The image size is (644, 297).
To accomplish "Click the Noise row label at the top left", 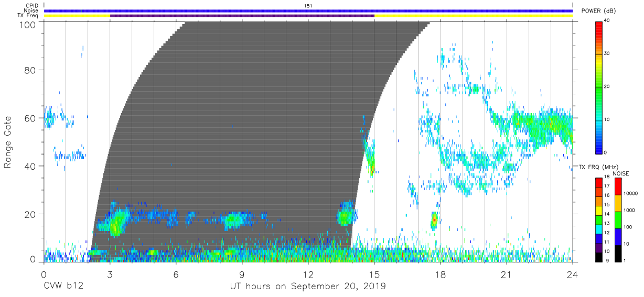I will [x=31, y=10].
